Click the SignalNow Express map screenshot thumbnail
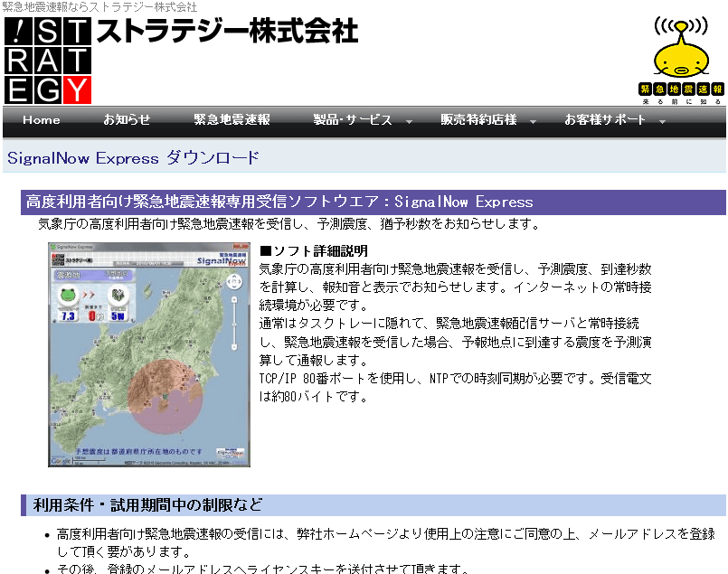This screenshot has height=574, width=728. coord(149,354)
